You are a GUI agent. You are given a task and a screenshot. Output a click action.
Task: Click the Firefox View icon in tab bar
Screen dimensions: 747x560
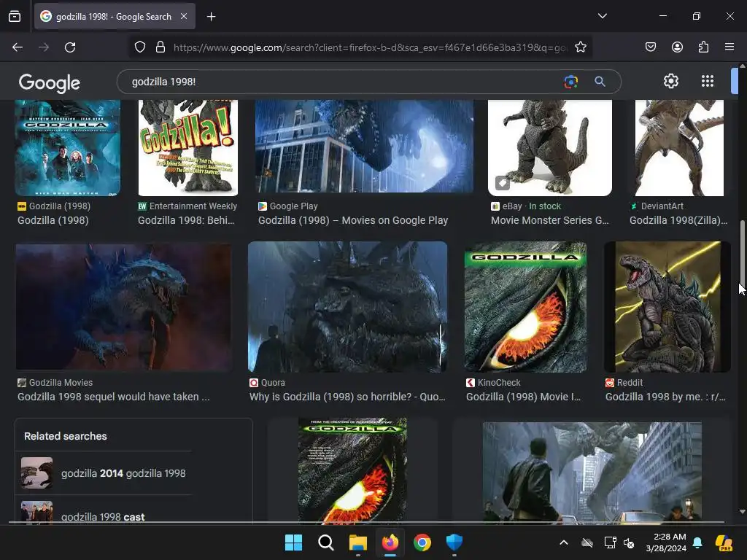[x=15, y=17]
